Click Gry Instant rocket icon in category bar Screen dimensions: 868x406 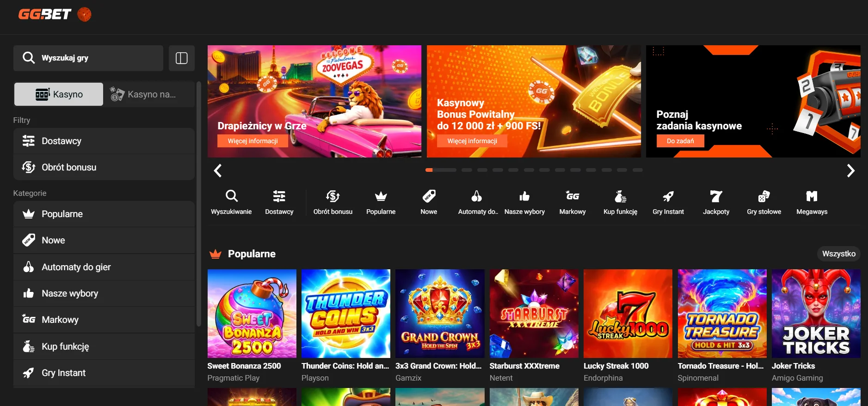(x=668, y=196)
